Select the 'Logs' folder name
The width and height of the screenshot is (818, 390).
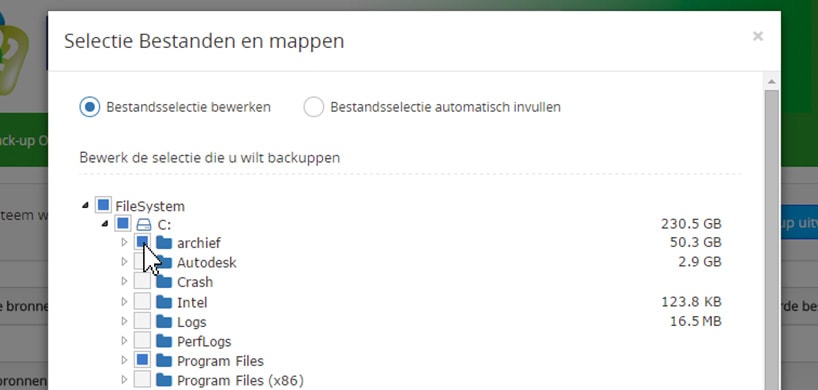[191, 322]
